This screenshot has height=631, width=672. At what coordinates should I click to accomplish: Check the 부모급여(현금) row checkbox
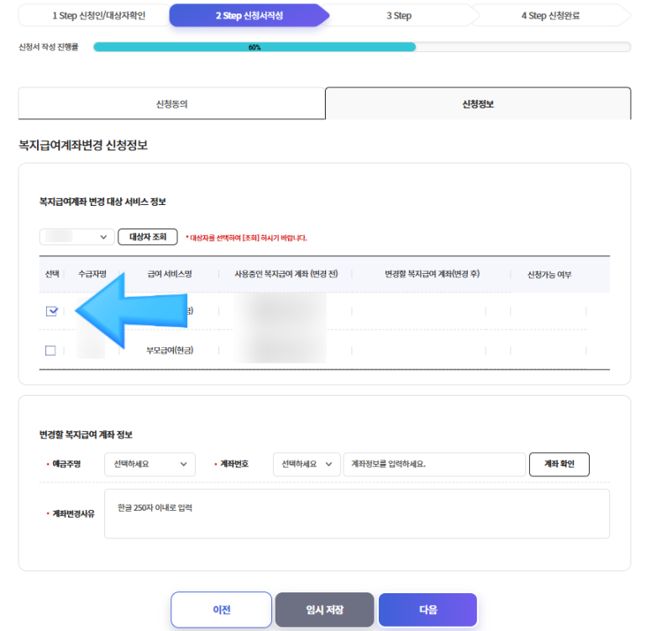coord(50,350)
